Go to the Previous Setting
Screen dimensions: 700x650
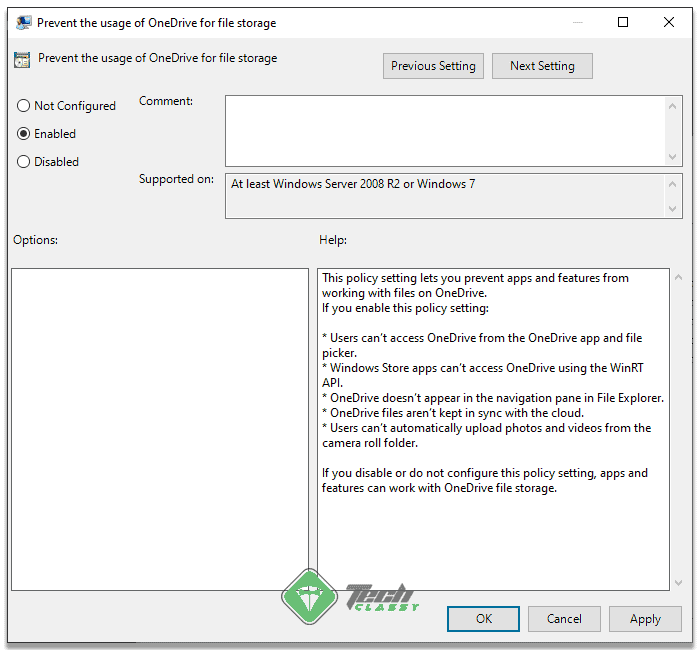coord(433,66)
